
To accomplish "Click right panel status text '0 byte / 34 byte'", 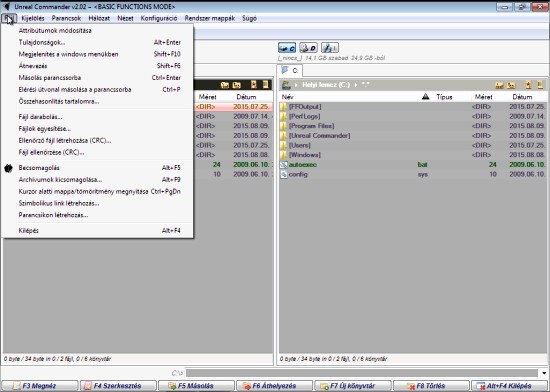I will click(x=333, y=359).
